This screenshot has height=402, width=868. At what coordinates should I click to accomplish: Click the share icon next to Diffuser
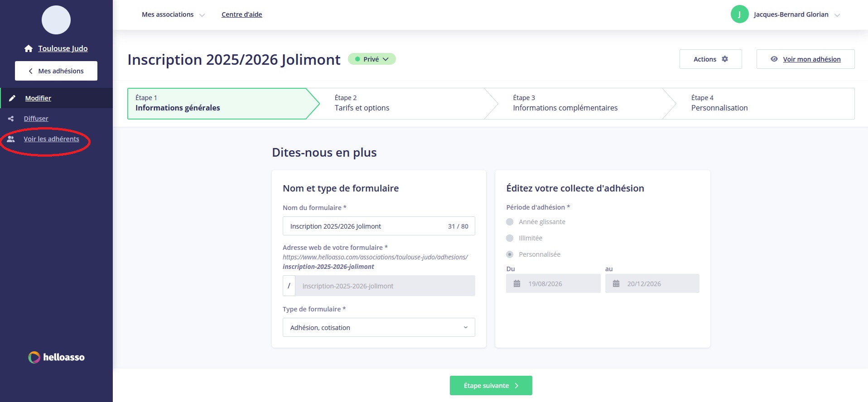(x=11, y=119)
